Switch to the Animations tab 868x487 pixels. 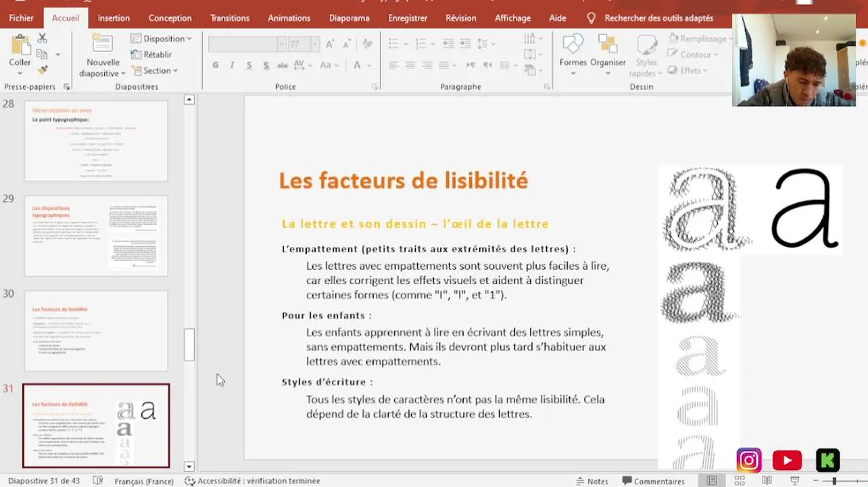click(x=289, y=18)
